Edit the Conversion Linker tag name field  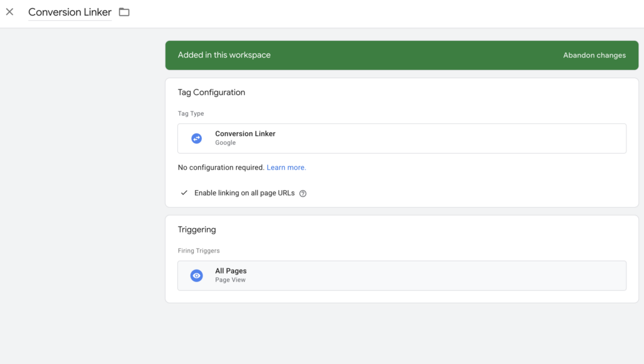[69, 12]
